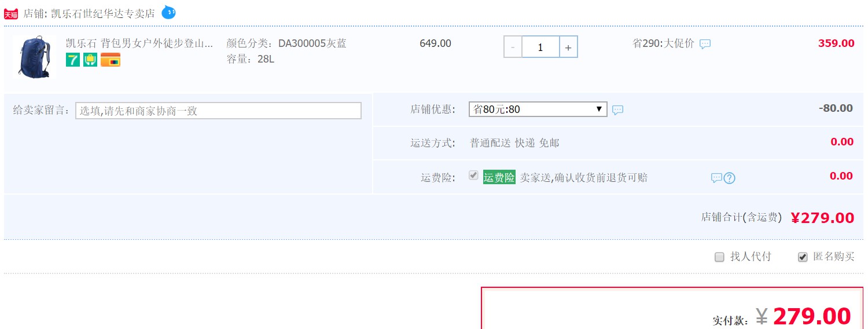Click the original price 649.00

coord(435,43)
